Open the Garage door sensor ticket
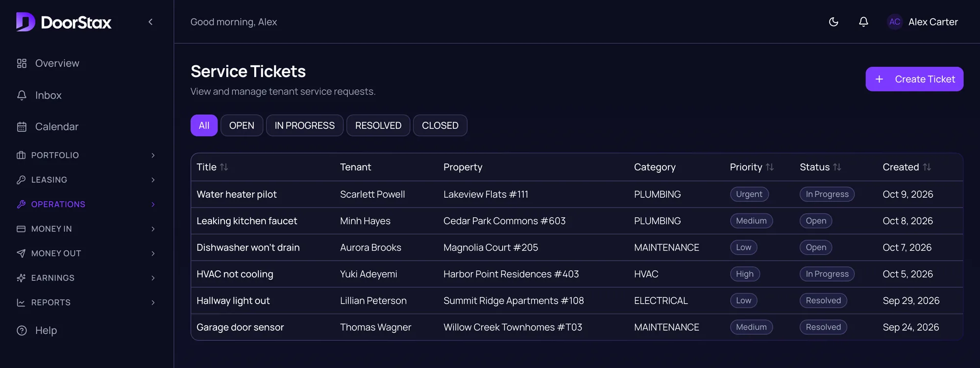 click(x=240, y=327)
